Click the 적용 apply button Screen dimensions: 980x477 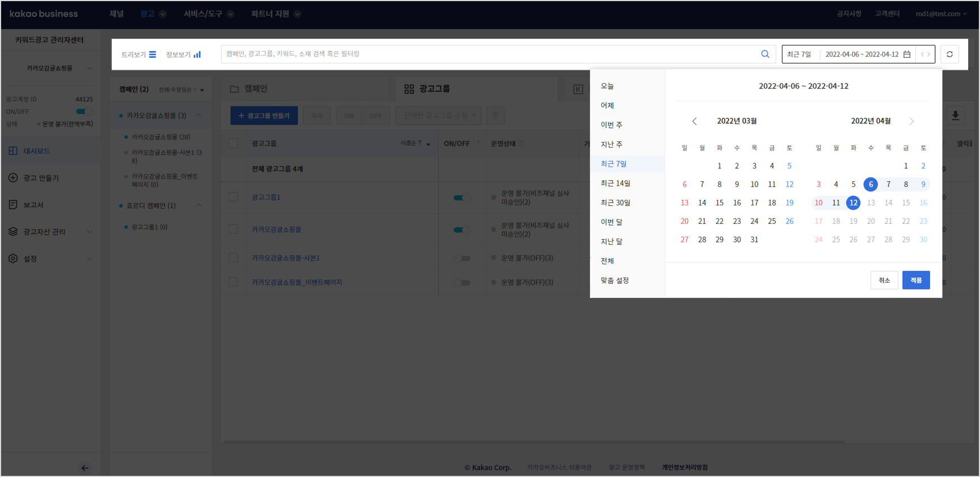[916, 280]
